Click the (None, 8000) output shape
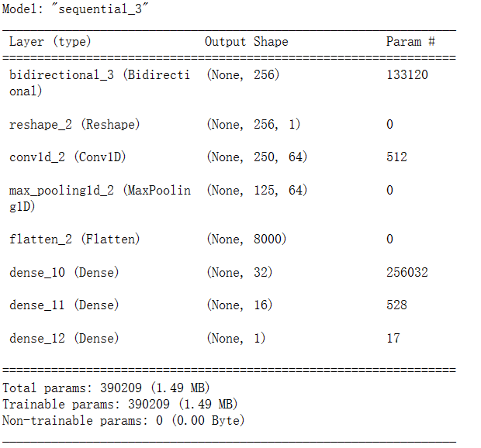Viewport: 481px width, 448px height. pyautogui.click(x=246, y=240)
